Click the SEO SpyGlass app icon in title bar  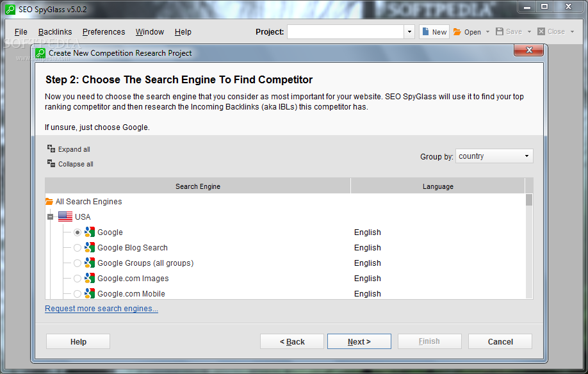coord(10,10)
